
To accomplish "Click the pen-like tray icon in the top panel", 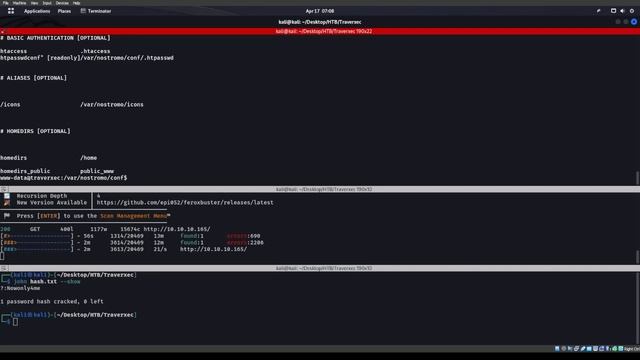I will click(598, 11).
